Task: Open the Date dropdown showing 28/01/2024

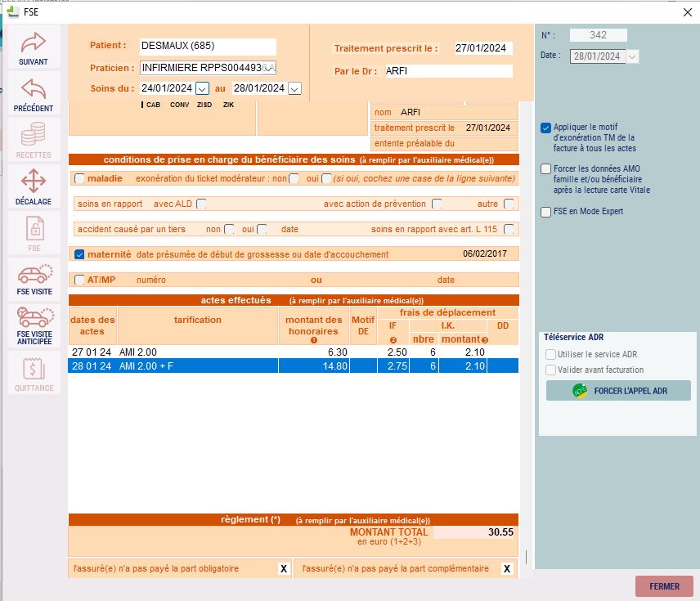Action: [x=632, y=56]
